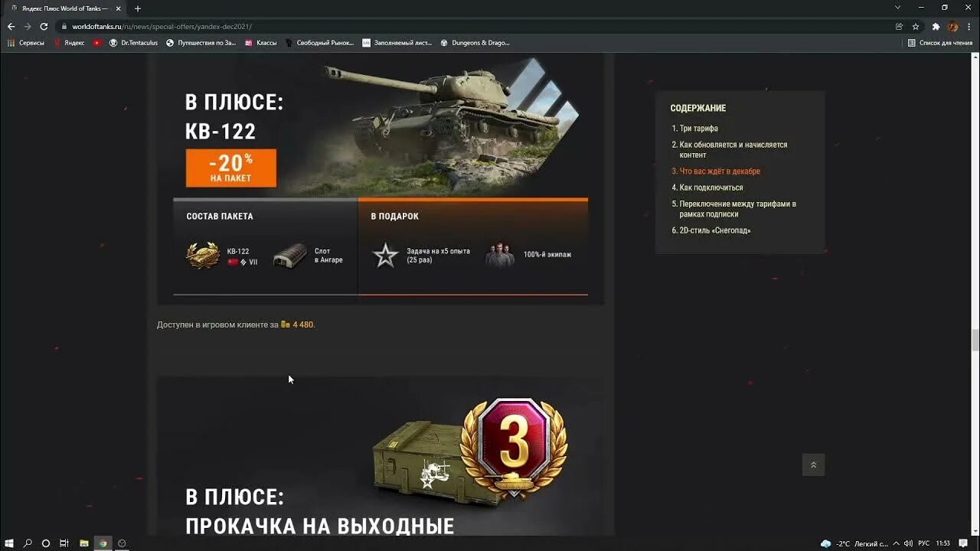Open the YouTube bookmark icon
The image size is (980, 551).
(x=96, y=43)
